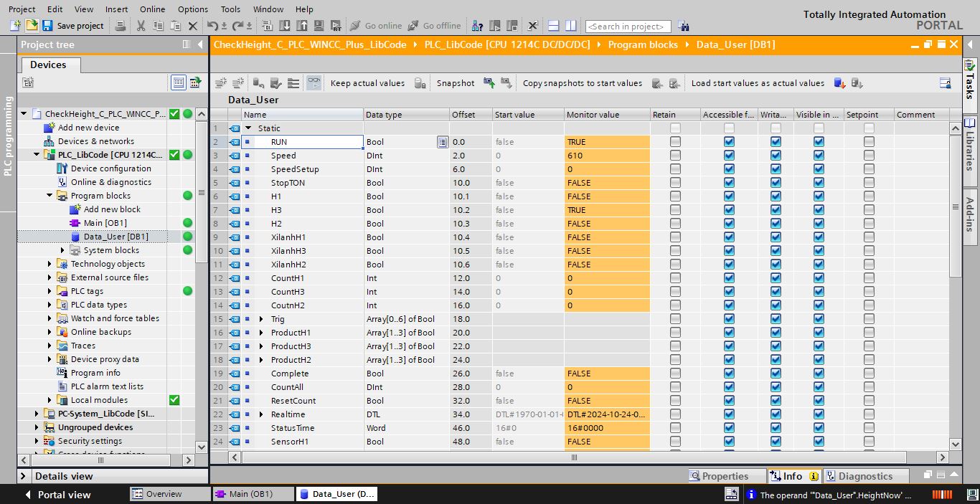
Task: Open the Options menu
Action: point(193,9)
